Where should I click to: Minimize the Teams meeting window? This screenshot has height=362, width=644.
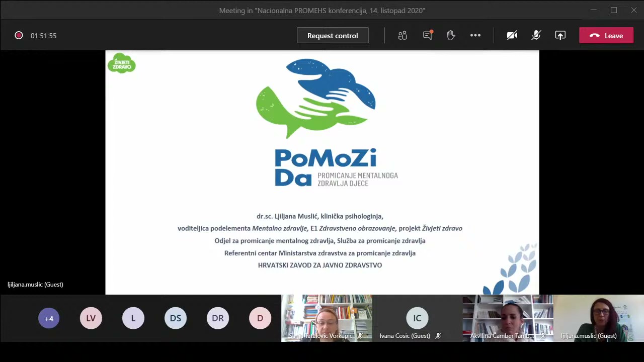click(x=594, y=10)
